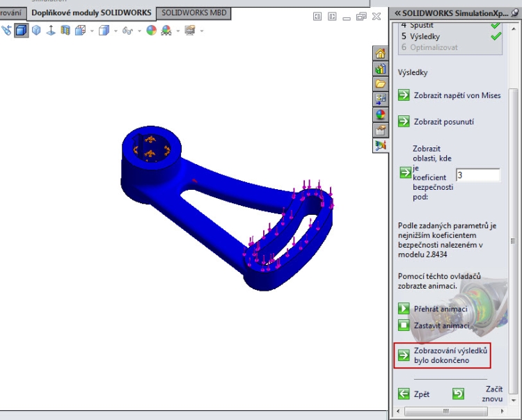Click the tile-left viewport layout button
This screenshot has height=420, width=522.
(317, 16)
